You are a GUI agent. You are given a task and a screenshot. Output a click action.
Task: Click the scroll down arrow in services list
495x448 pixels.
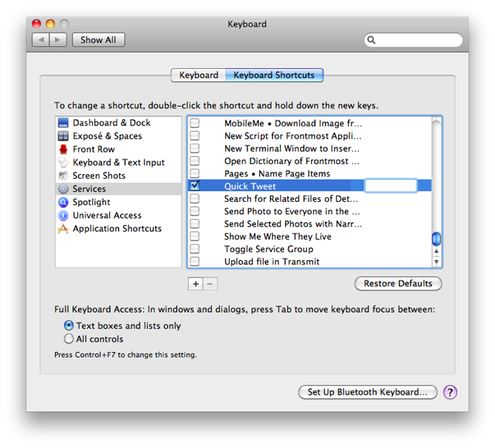click(436, 262)
